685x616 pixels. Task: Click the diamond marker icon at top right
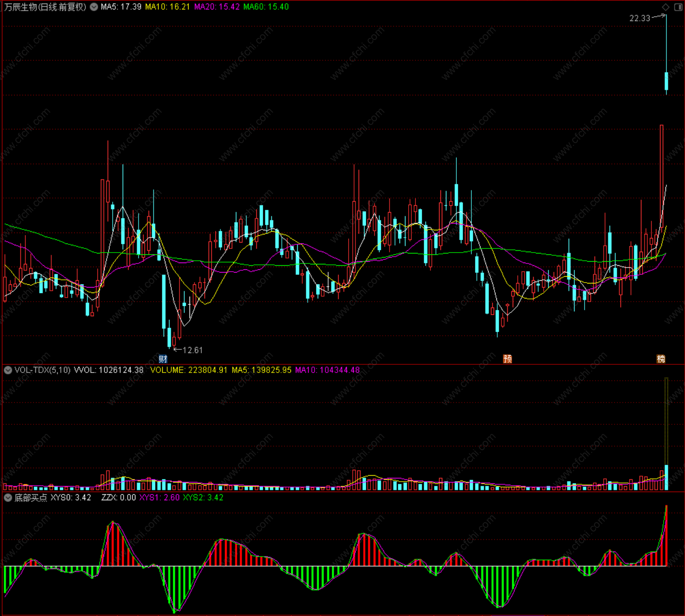665,7
